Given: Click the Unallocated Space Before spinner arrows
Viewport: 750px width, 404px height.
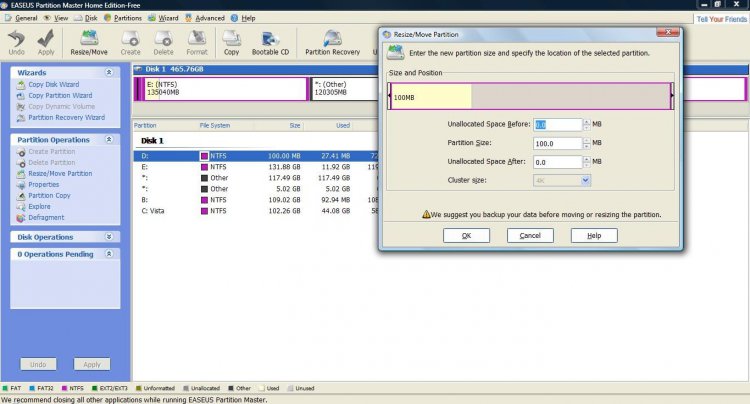Looking at the screenshot, I should coord(587,124).
